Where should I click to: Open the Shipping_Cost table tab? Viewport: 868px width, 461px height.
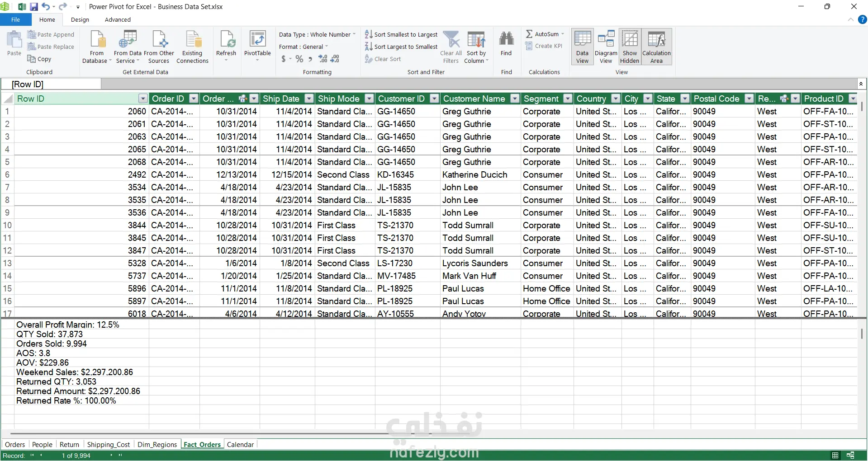(109, 444)
